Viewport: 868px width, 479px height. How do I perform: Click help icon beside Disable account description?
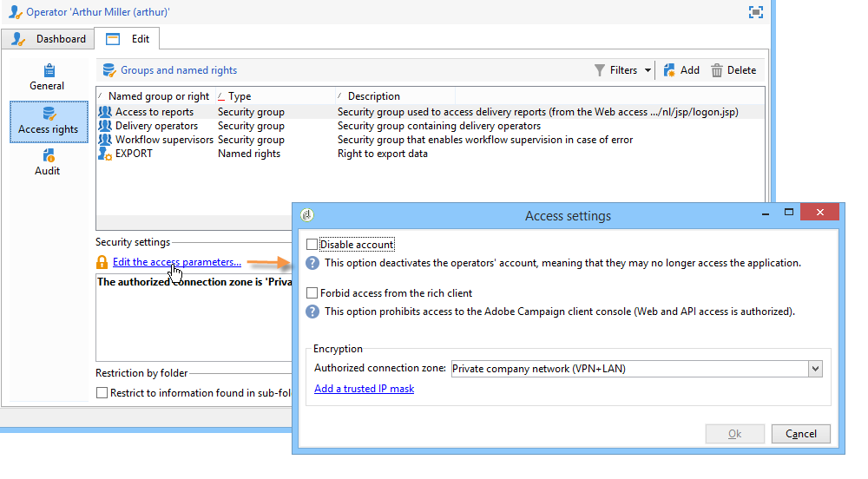tap(312, 263)
